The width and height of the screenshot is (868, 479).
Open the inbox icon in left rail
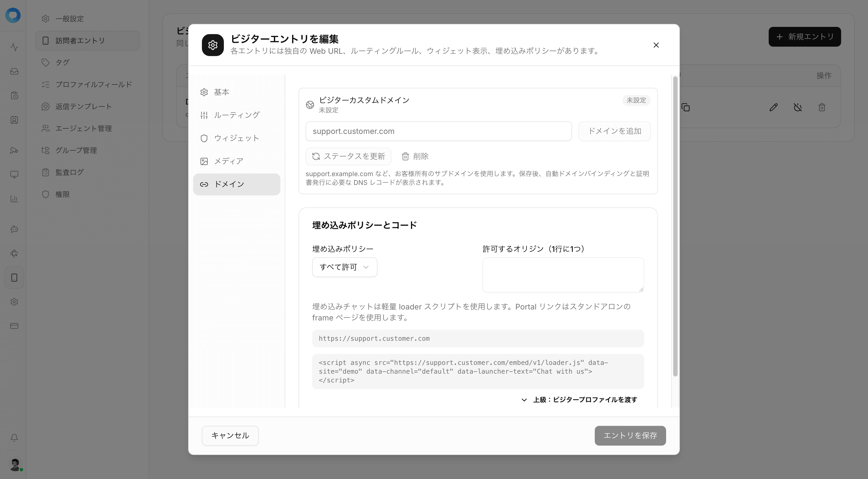14,71
